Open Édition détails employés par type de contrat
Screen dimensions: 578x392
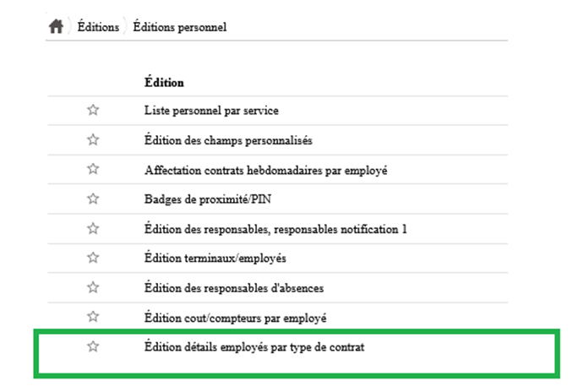pyautogui.click(x=254, y=347)
